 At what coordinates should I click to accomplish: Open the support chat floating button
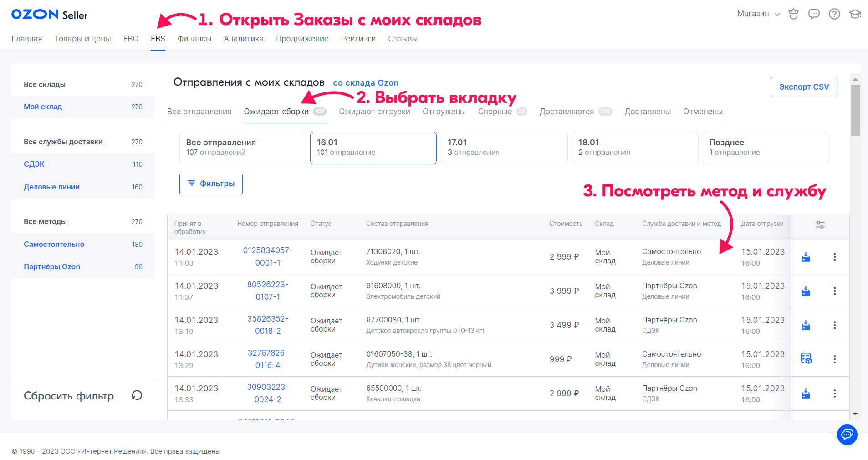coord(847,435)
